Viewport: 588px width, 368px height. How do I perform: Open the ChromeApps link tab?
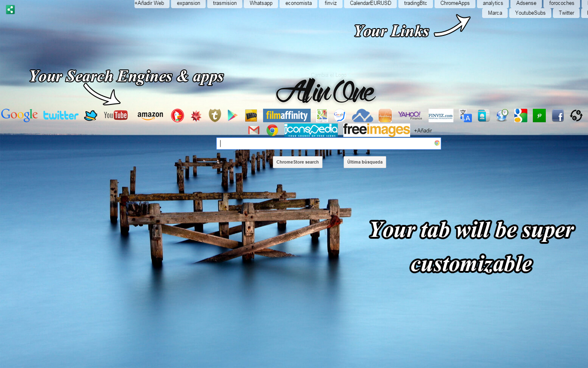[455, 3]
